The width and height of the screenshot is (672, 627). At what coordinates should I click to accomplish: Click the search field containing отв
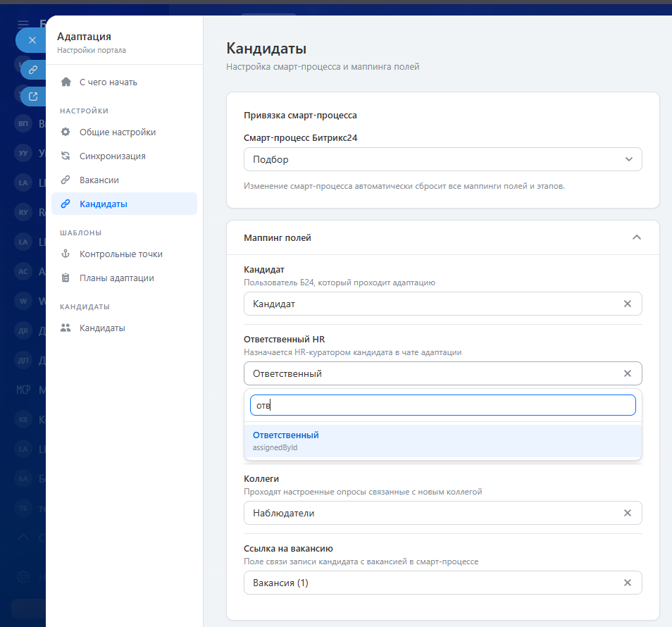click(442, 405)
